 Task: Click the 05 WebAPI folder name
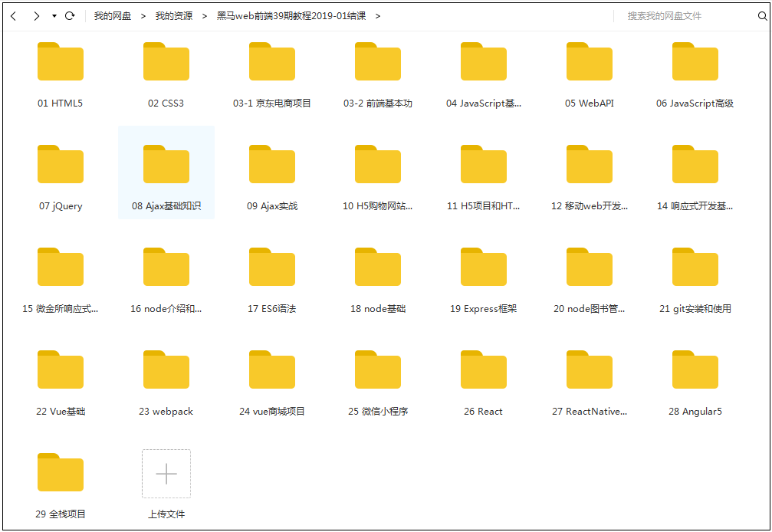point(590,103)
